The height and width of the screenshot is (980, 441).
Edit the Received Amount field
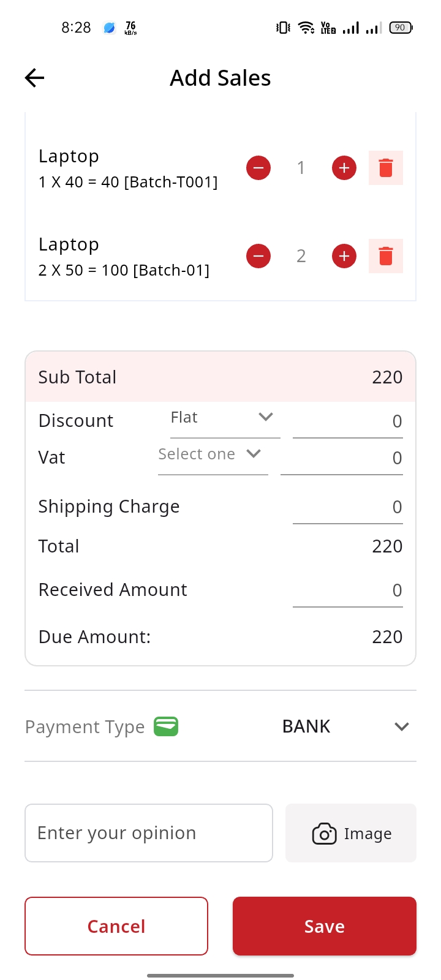[x=347, y=590]
